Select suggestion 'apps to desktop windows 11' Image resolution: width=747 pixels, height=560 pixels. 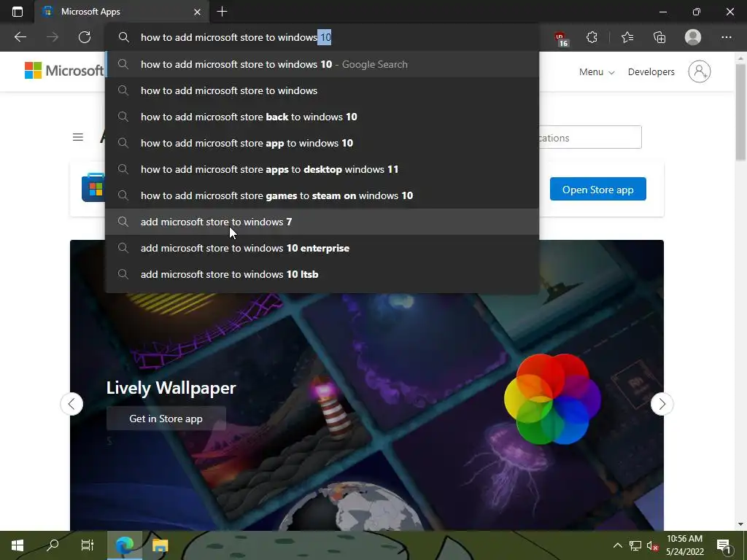(x=322, y=169)
